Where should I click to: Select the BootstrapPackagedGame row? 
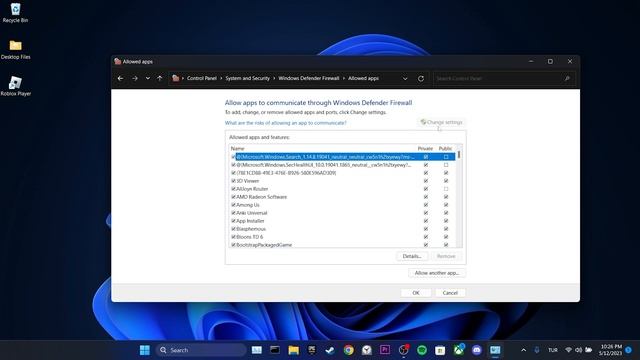(343, 244)
